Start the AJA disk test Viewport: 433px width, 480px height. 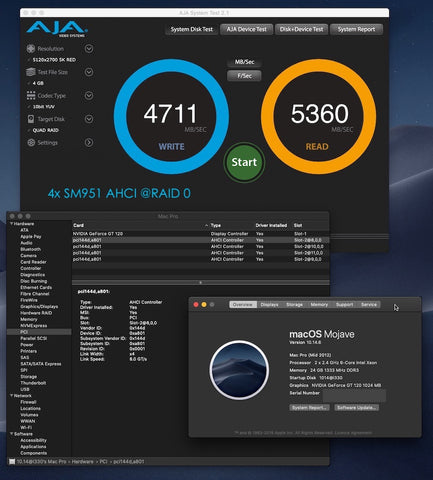point(244,162)
